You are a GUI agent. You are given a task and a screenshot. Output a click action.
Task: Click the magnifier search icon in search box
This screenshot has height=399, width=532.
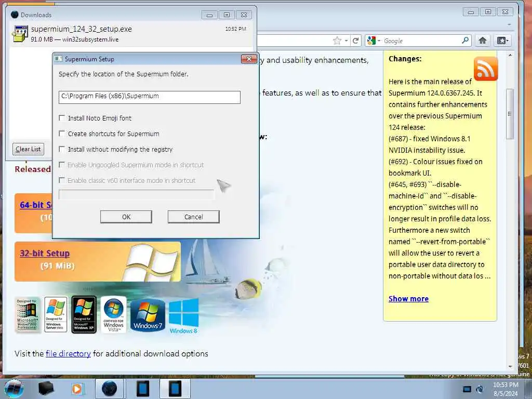coord(465,41)
